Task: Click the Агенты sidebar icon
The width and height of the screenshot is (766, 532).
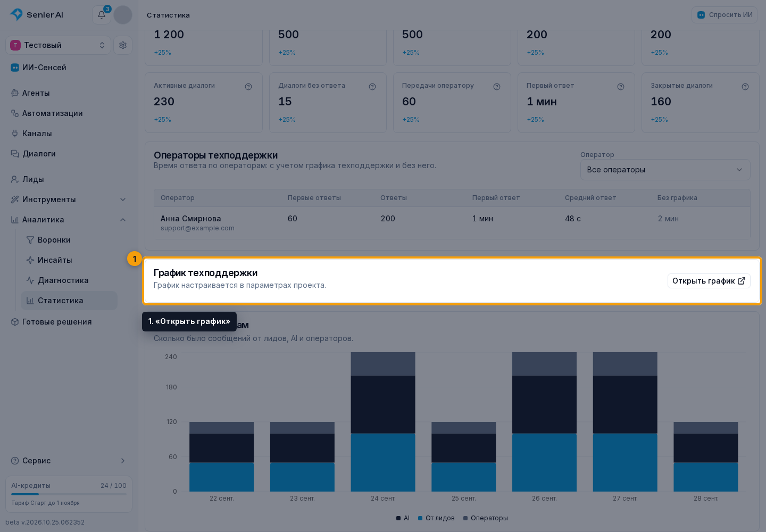Action: coord(15,93)
